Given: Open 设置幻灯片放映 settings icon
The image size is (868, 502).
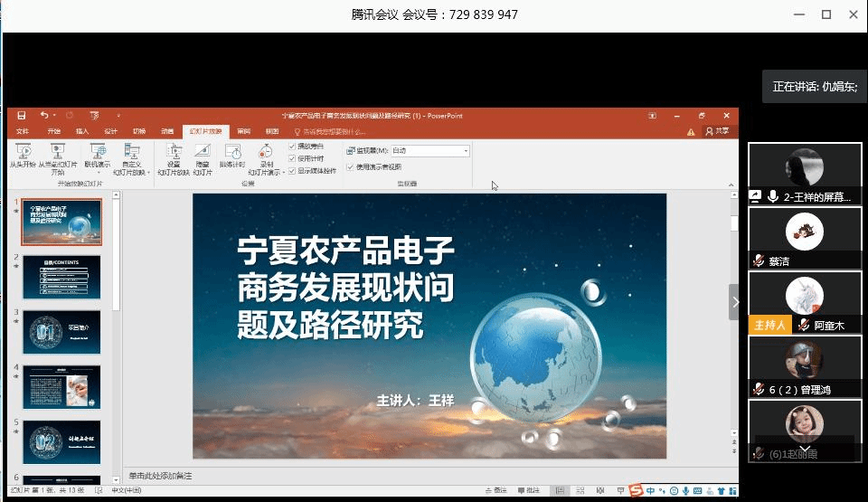Looking at the screenshot, I should click(174, 152).
